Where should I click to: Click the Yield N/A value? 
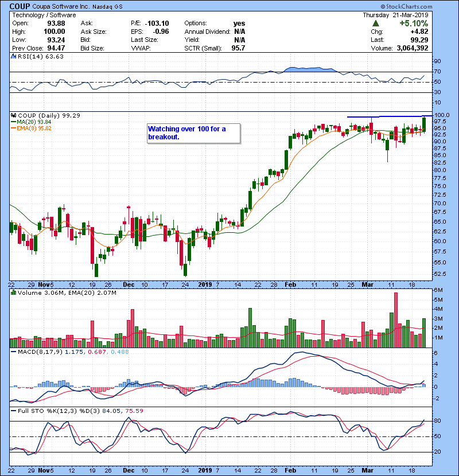(x=240, y=40)
